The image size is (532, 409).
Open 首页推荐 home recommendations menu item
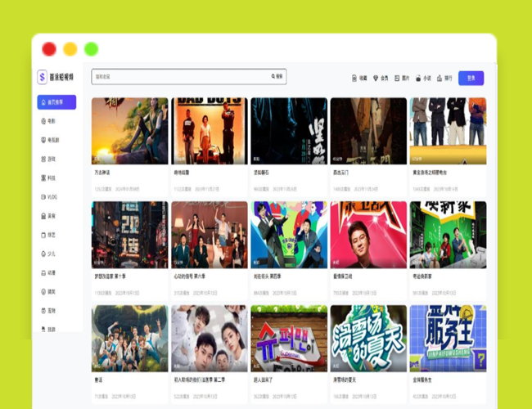tap(57, 102)
